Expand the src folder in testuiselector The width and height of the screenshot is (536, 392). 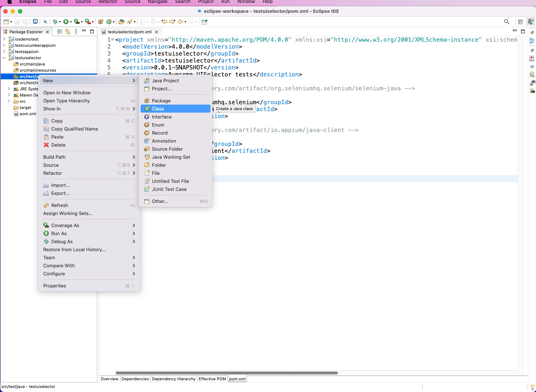click(8, 101)
